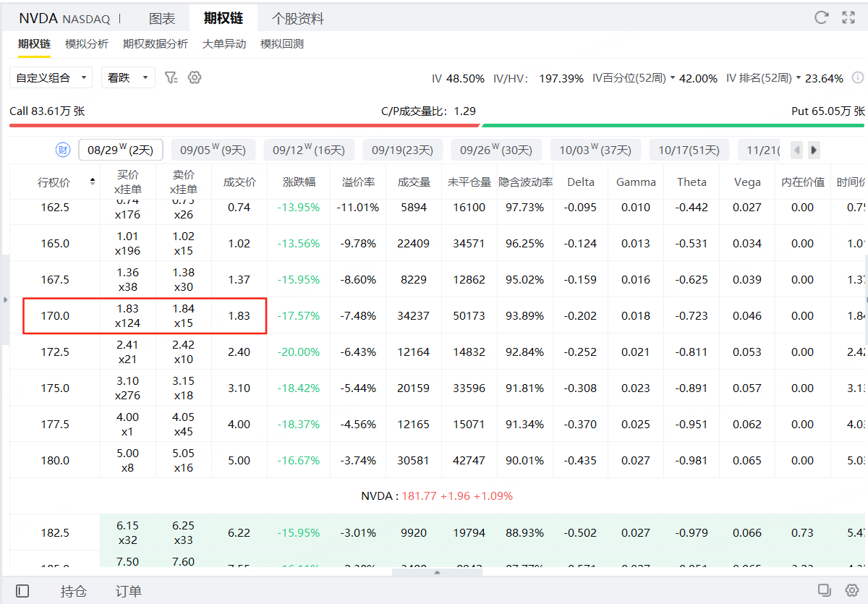Open the option chain filter icon
Viewport: 868px width, 604px height.
pos(171,77)
